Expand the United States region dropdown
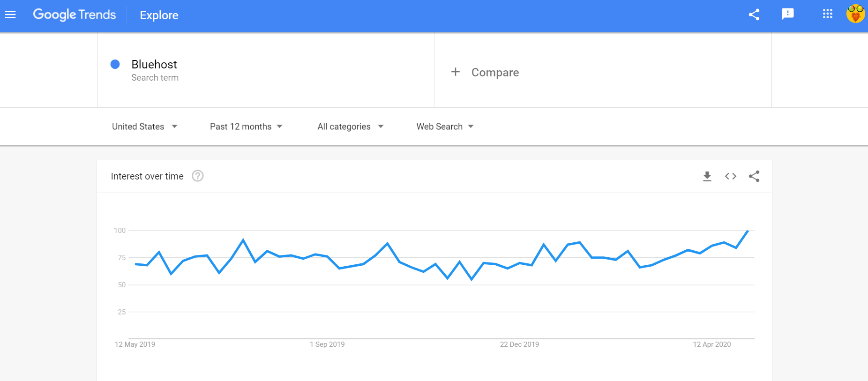This screenshot has width=868, height=381. coord(144,127)
